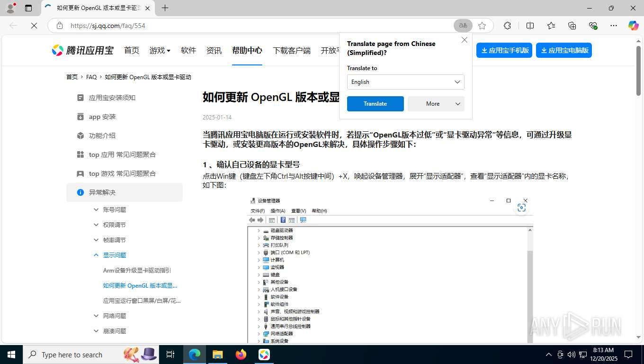Click the Edge profile avatar icon

coord(10,8)
